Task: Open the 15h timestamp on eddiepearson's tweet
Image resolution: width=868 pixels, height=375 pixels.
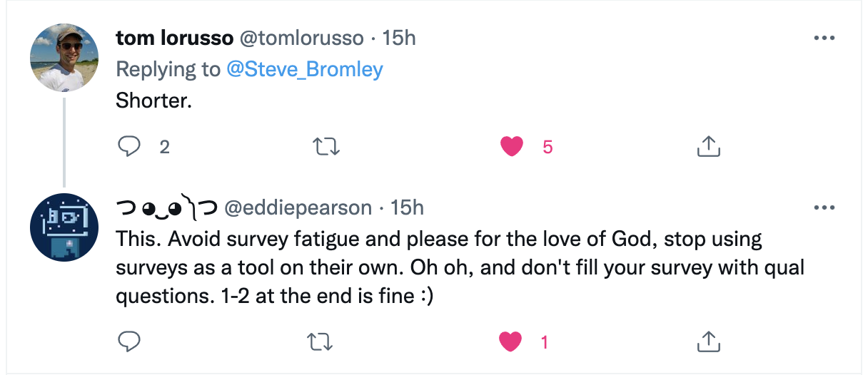Action: 408,207
